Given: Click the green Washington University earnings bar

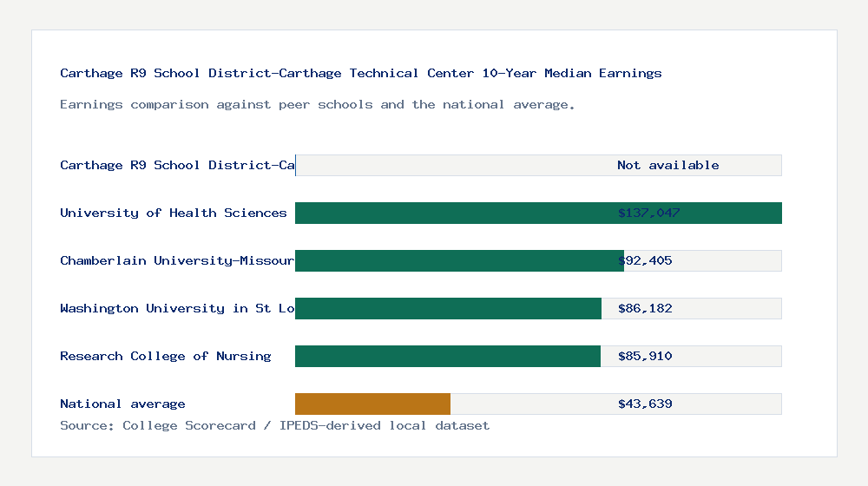Looking at the screenshot, I should coord(449,308).
